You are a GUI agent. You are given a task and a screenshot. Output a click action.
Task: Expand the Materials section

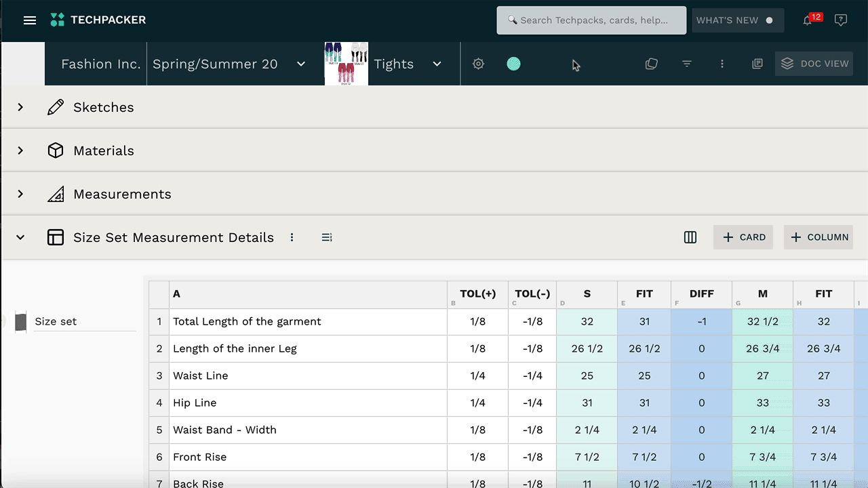coord(20,150)
